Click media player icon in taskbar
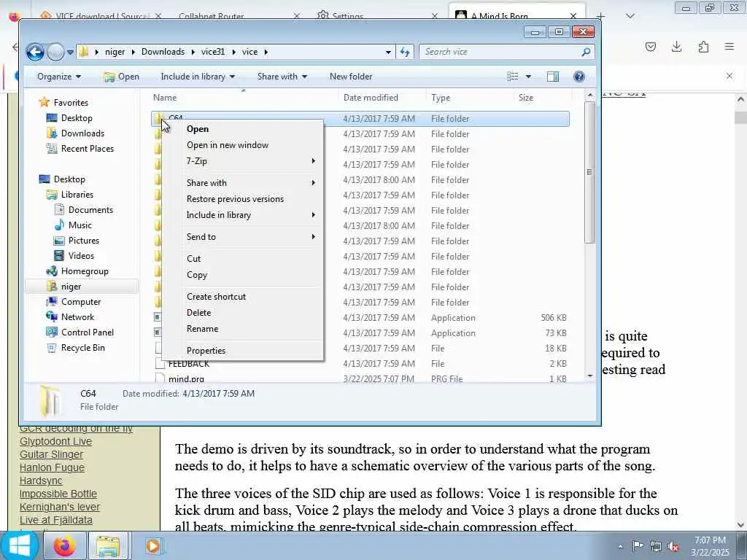The height and width of the screenshot is (560, 747). pos(153,545)
